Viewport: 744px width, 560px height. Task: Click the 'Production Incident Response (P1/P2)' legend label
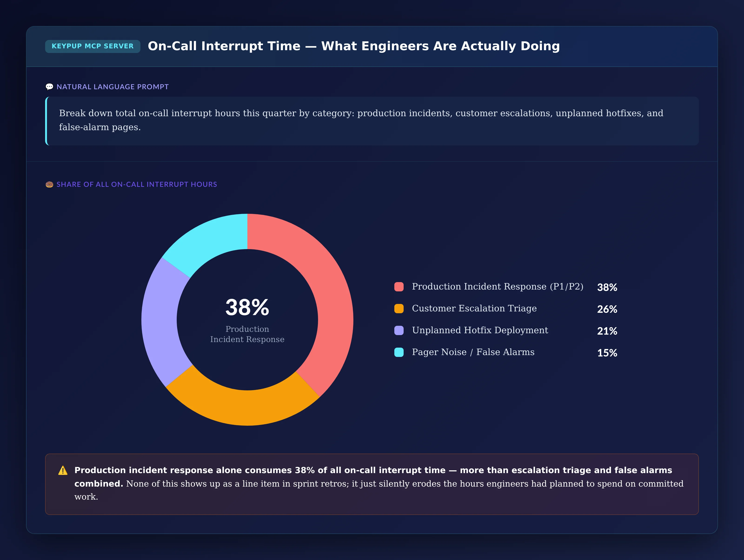pyautogui.click(x=498, y=286)
